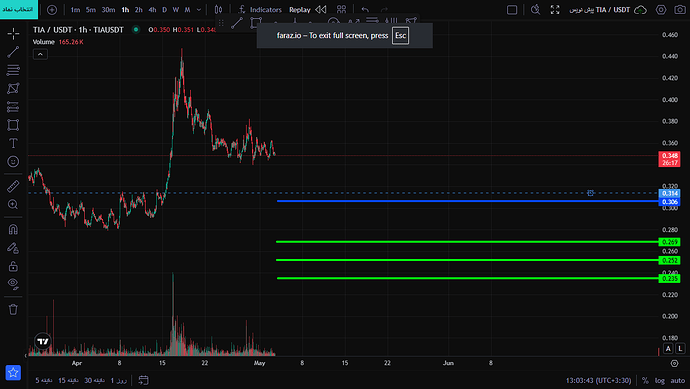The image size is (690, 389).
Task: Toggle hide all drawings eye icon
Action: (x=13, y=284)
